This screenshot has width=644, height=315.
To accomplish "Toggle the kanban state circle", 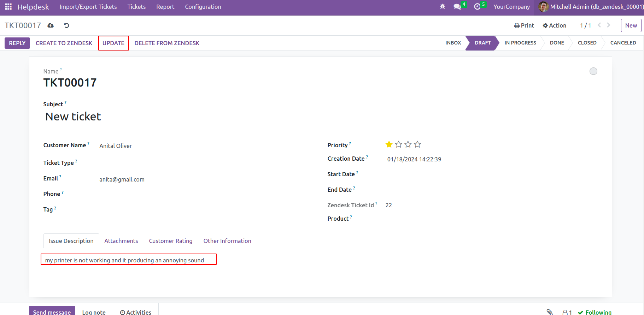I will (x=593, y=71).
